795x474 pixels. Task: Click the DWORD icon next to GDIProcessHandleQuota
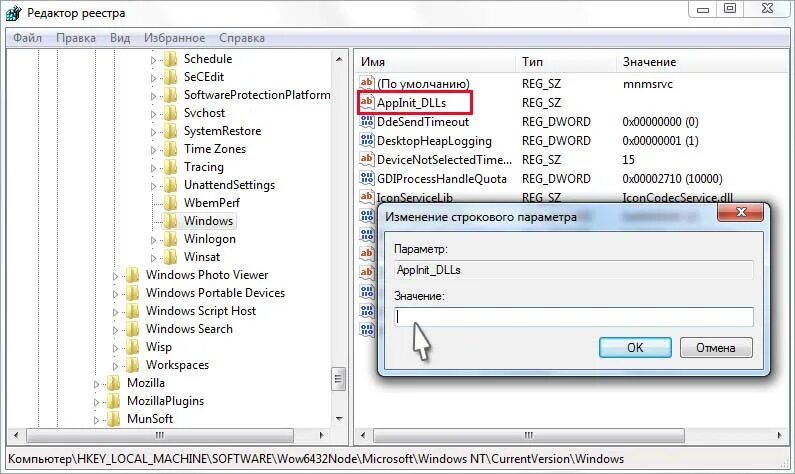click(367, 178)
